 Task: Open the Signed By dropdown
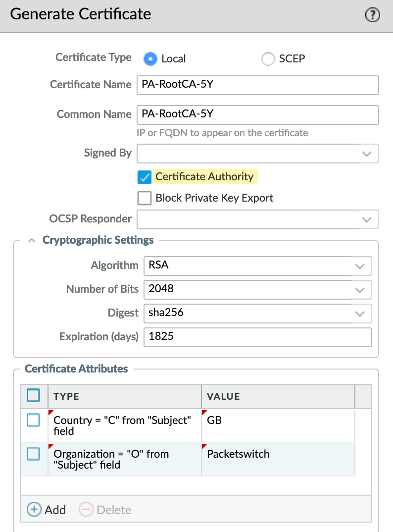coord(366,154)
